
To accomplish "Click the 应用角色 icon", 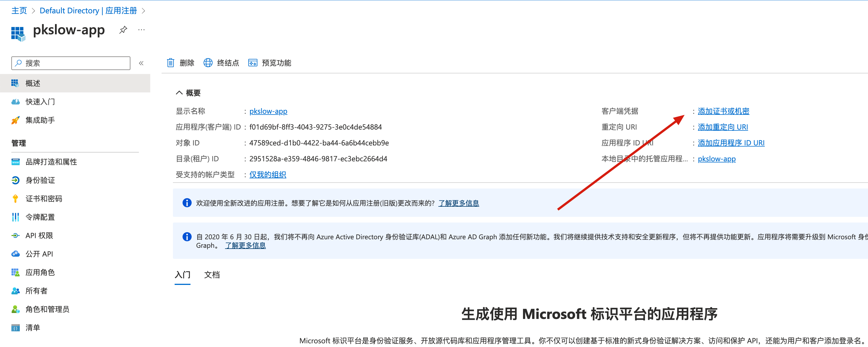I will pos(16,272).
